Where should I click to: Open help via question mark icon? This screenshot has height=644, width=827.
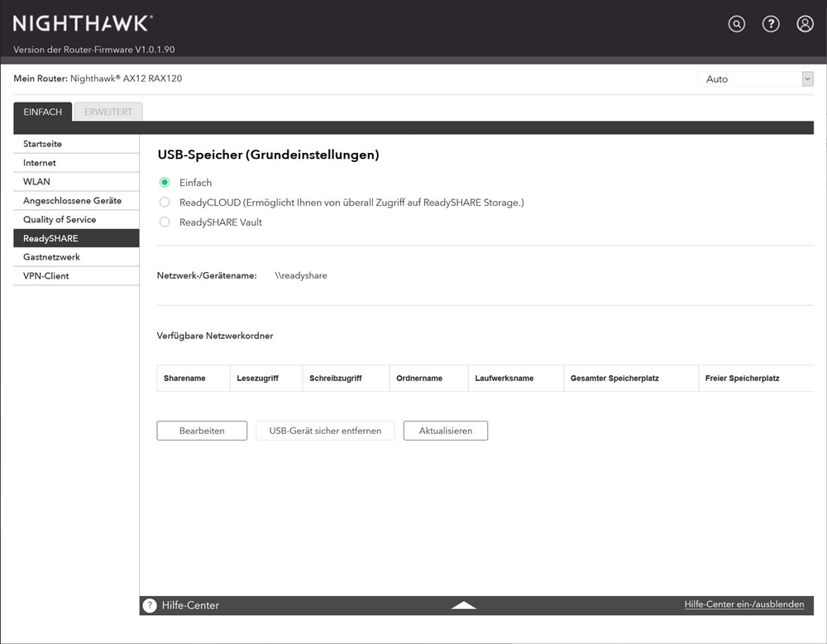click(771, 24)
